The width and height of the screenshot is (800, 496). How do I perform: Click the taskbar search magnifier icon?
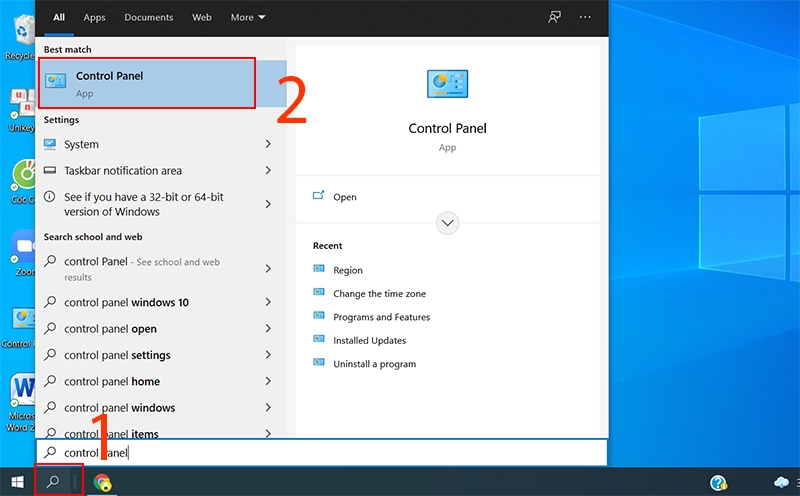point(53,481)
